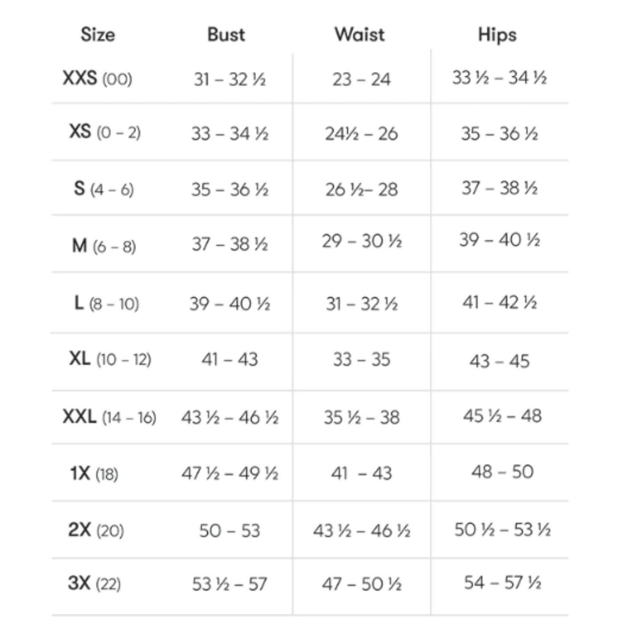Click the Waist column header

click(x=360, y=34)
